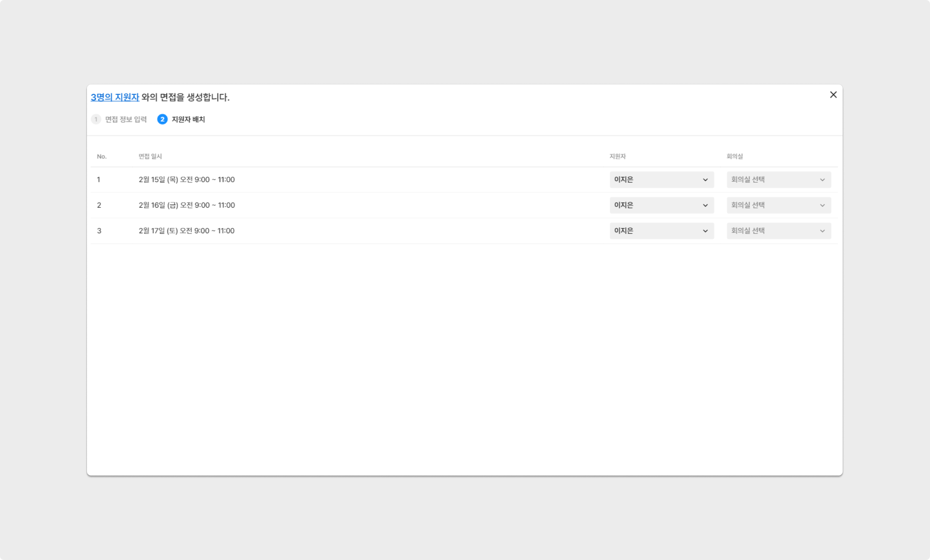Click the step 1 number circle
The height and width of the screenshot is (560, 930).
tap(96, 119)
